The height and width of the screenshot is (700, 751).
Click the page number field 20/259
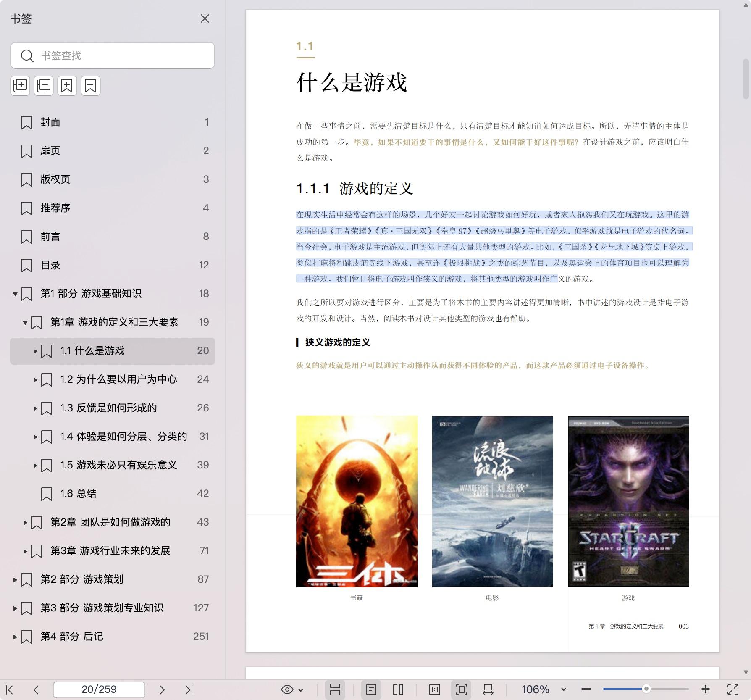pyautogui.click(x=99, y=689)
